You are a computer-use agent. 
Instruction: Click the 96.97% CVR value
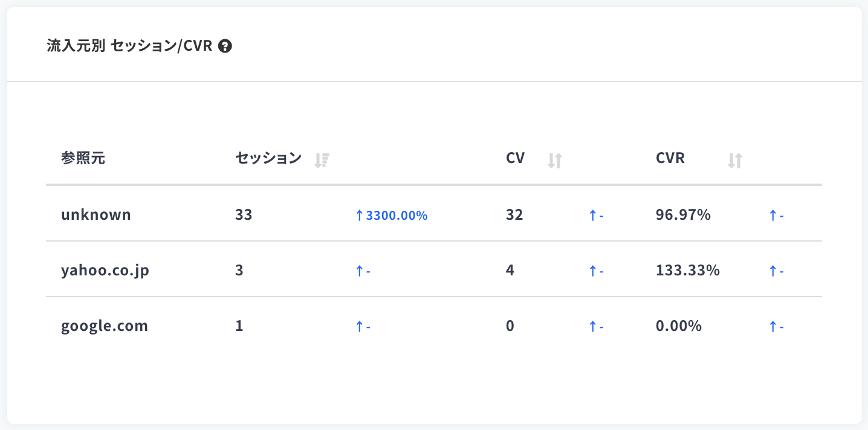tap(683, 214)
